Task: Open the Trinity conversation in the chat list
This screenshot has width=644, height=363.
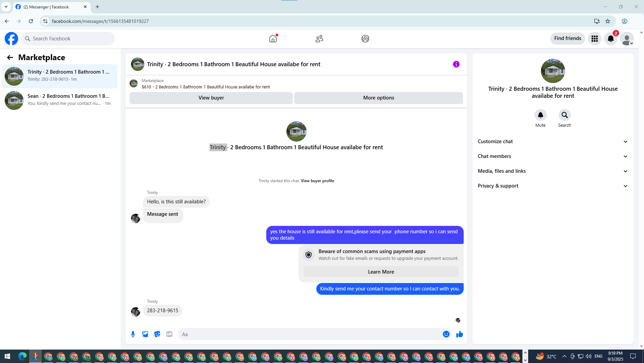Action: click(60, 76)
